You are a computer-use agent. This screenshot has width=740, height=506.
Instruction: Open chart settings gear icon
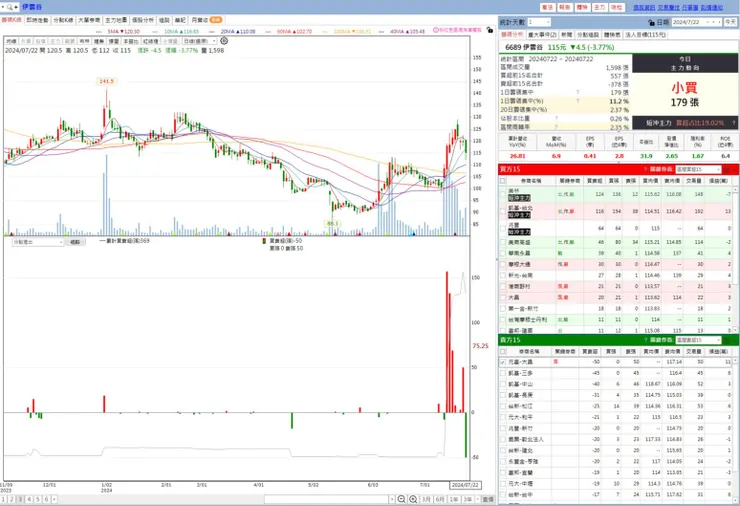224,41
